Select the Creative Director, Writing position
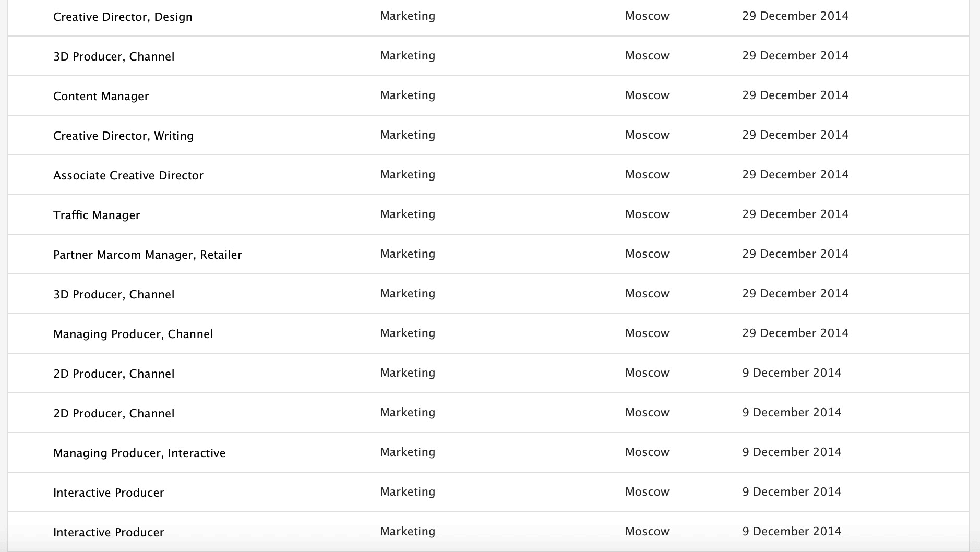Viewport: 980px width, 552px height. (123, 136)
